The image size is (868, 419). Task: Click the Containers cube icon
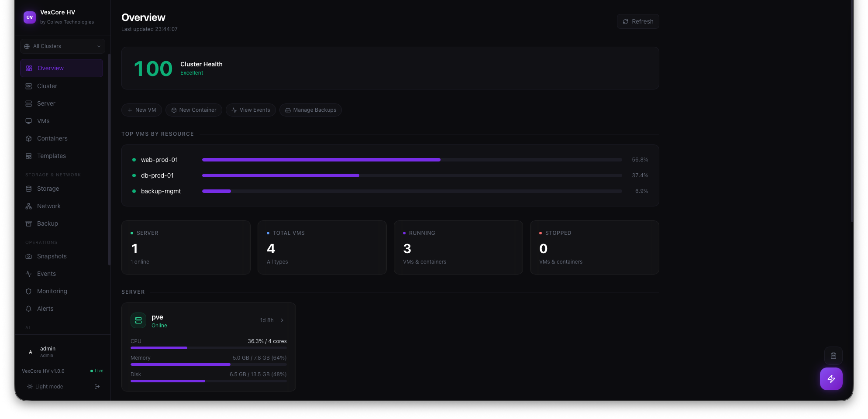point(28,138)
